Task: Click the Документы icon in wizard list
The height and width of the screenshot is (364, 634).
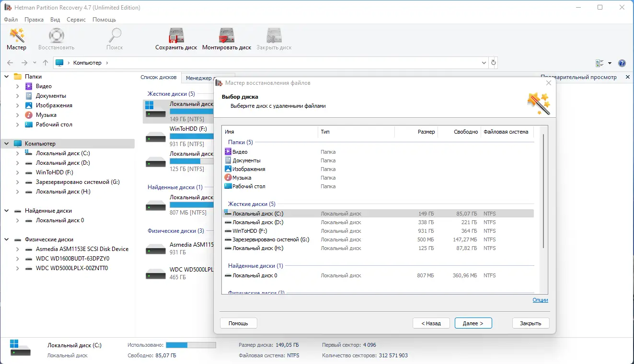Action: (x=228, y=160)
